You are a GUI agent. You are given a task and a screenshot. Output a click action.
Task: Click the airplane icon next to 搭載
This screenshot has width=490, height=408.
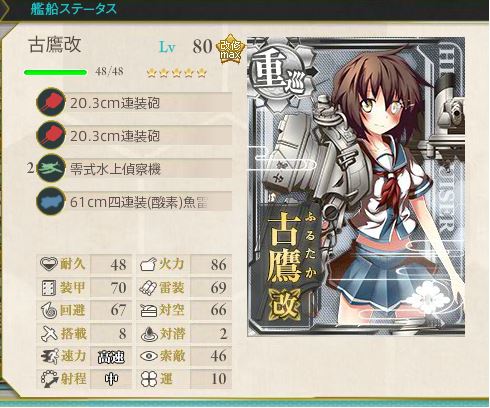tap(49, 334)
